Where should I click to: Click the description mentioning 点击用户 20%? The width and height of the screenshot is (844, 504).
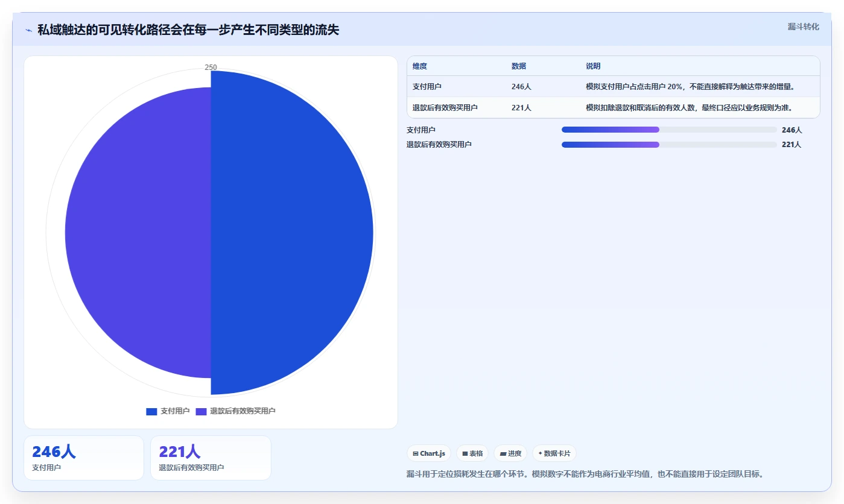(690, 87)
